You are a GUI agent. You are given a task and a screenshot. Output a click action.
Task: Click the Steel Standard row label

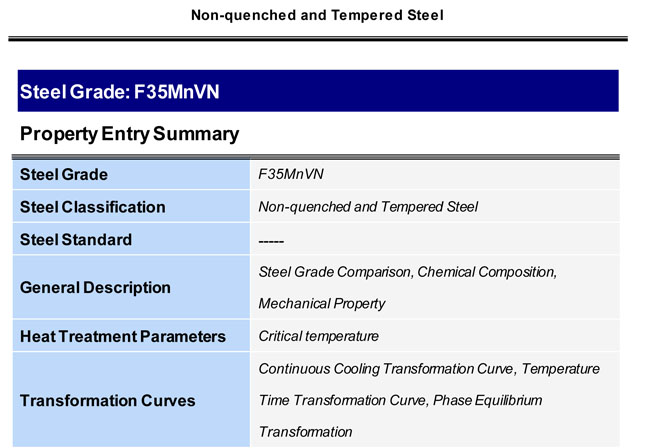[x=76, y=239]
